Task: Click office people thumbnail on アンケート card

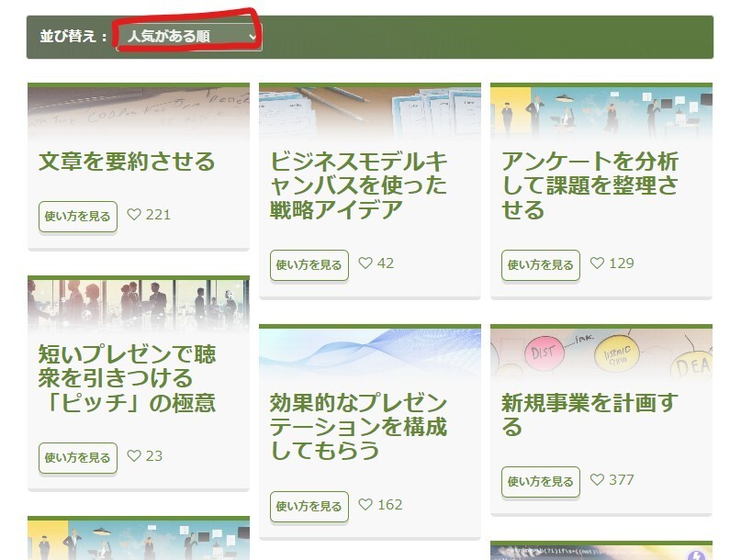Action: tap(601, 113)
